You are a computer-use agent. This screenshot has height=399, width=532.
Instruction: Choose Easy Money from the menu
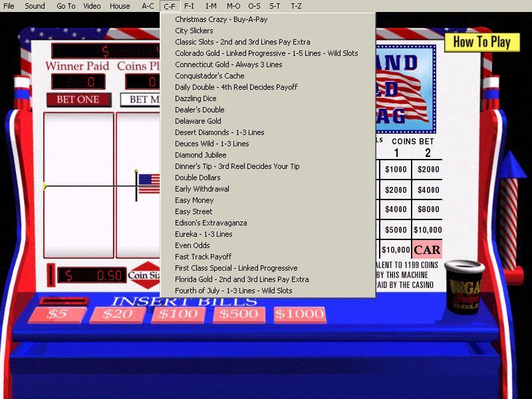[x=194, y=200]
